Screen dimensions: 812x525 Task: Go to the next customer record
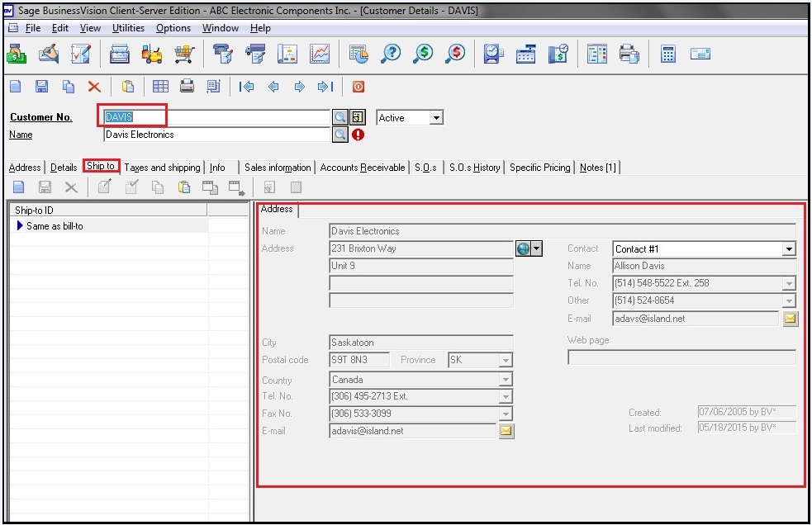click(x=299, y=87)
